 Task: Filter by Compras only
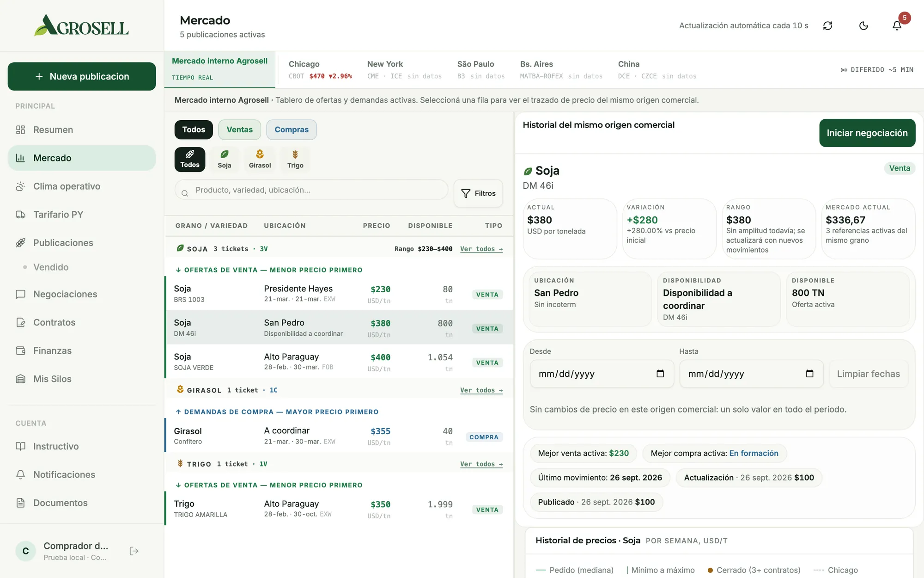coord(292,130)
